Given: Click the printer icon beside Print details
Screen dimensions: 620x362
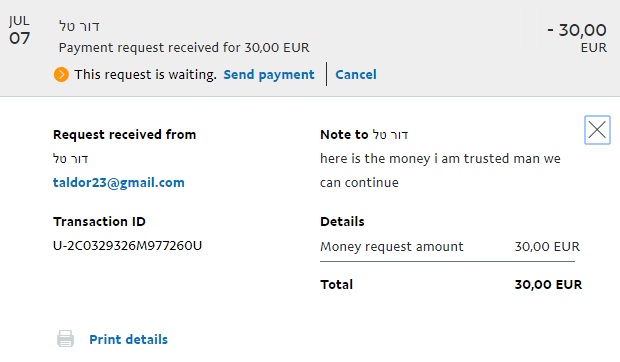Looking at the screenshot, I should (65, 339).
